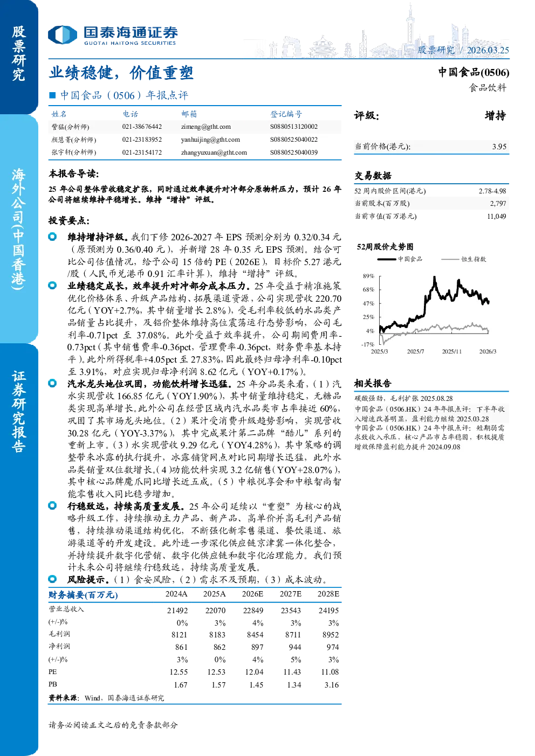This screenshot has height=756, width=535.
Task: Click bold heading '行稳致远，持续高质量发展。'
Action: 127,507
